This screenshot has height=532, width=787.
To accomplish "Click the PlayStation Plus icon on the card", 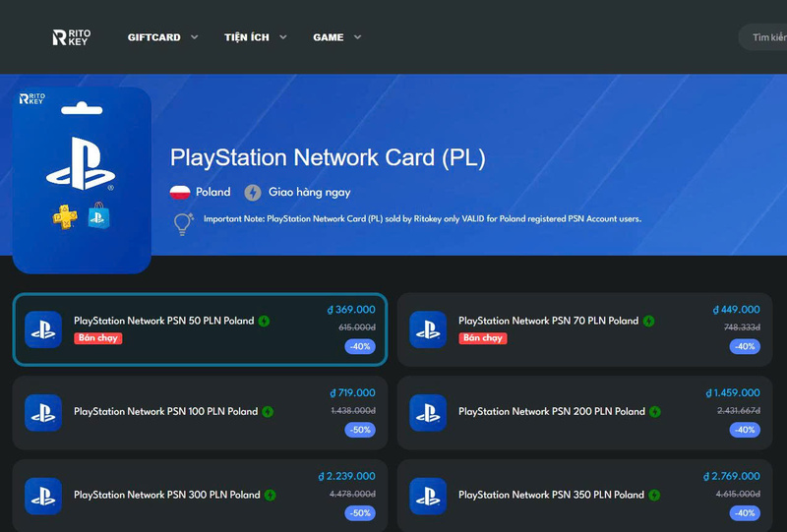I will pos(65,216).
